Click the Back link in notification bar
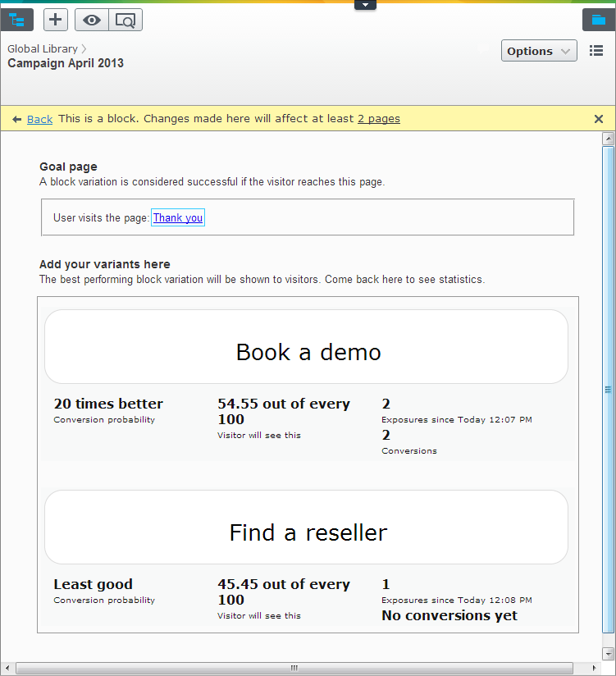Screen dimensions: 616x676 39,119
